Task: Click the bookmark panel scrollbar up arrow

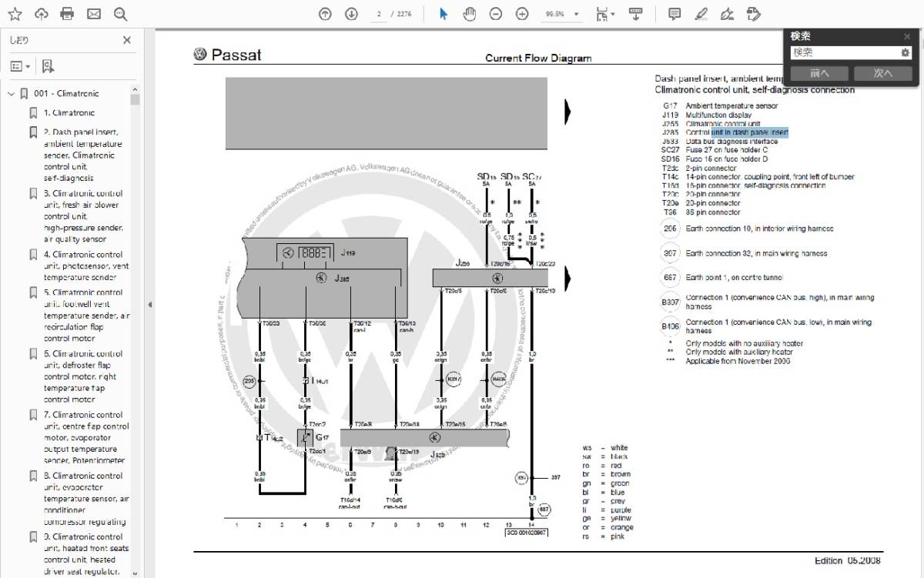Action: [136, 89]
